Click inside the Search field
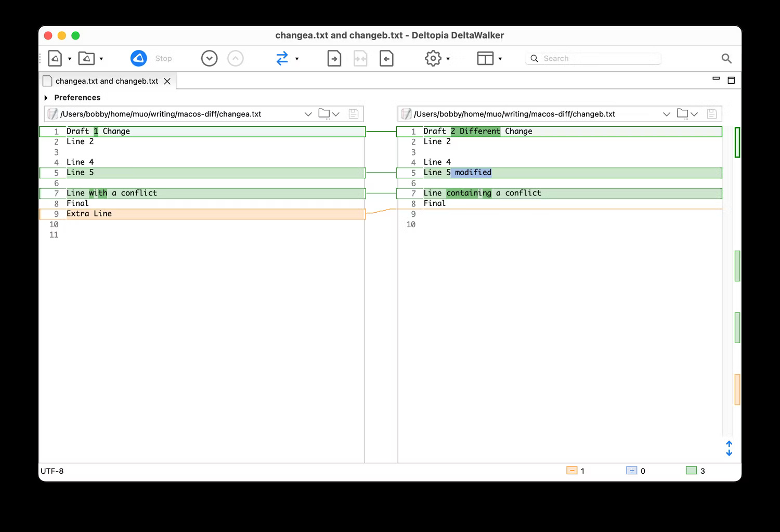The width and height of the screenshot is (780, 532). (x=593, y=58)
